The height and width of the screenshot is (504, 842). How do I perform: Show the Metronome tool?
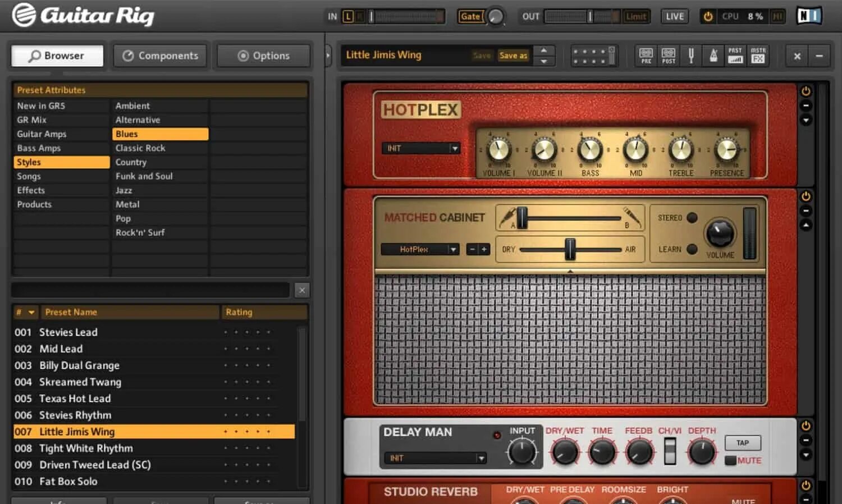click(x=713, y=56)
